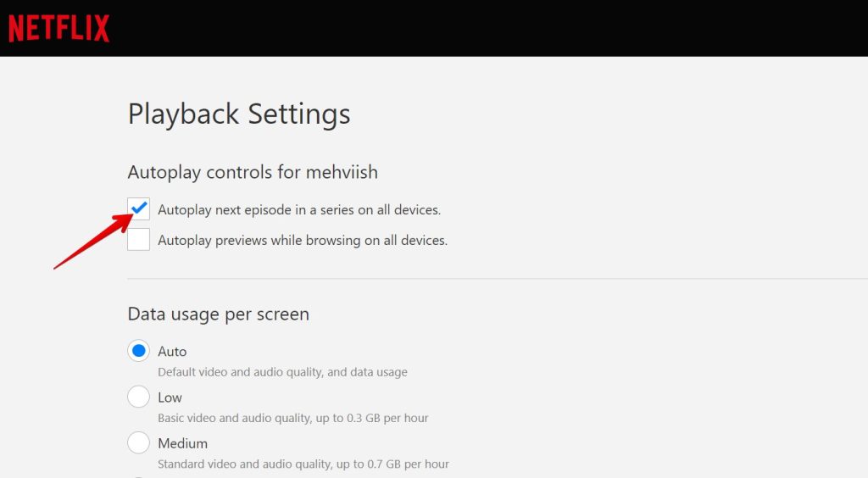Screen dimensions: 868x478
Task: Click the 'Autoplay controls for mehviish' heading
Action: [x=252, y=172]
